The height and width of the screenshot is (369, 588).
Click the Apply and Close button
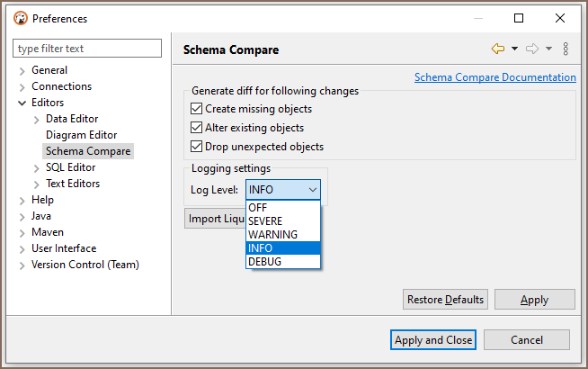click(433, 339)
